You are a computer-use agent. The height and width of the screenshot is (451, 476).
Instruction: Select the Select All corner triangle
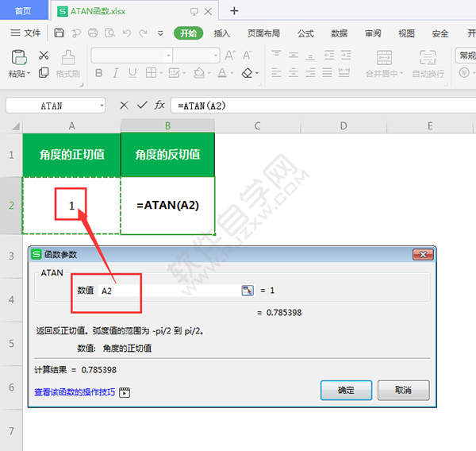tap(16, 126)
